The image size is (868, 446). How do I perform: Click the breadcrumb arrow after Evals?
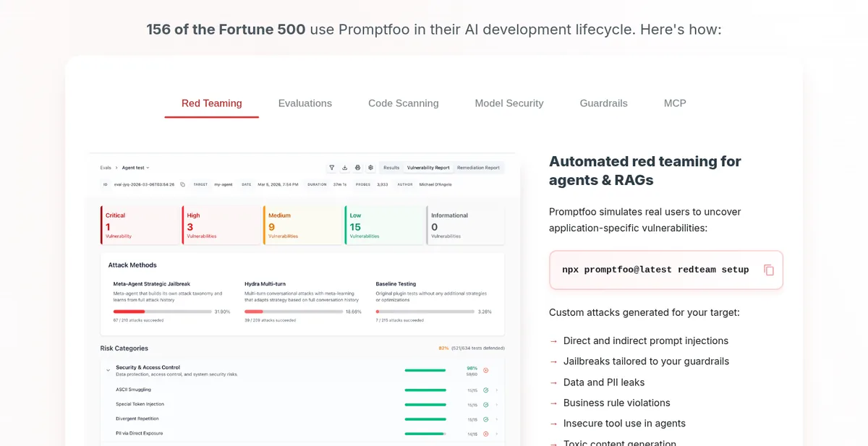pos(116,168)
